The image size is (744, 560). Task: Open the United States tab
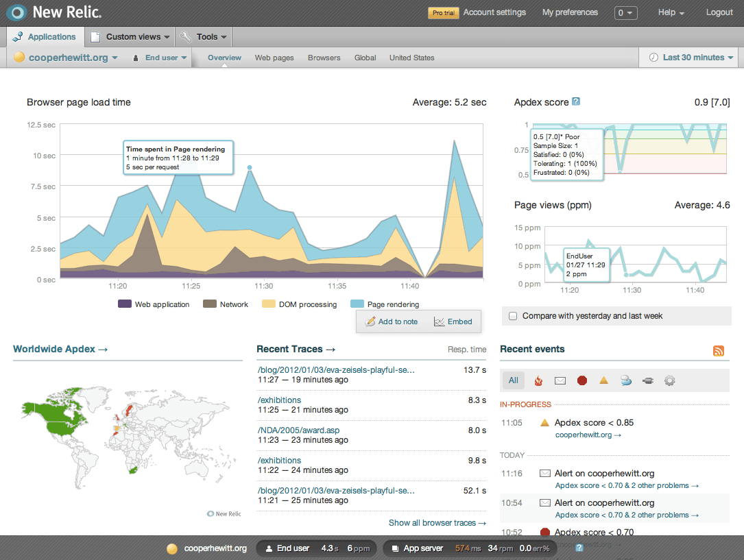[412, 58]
